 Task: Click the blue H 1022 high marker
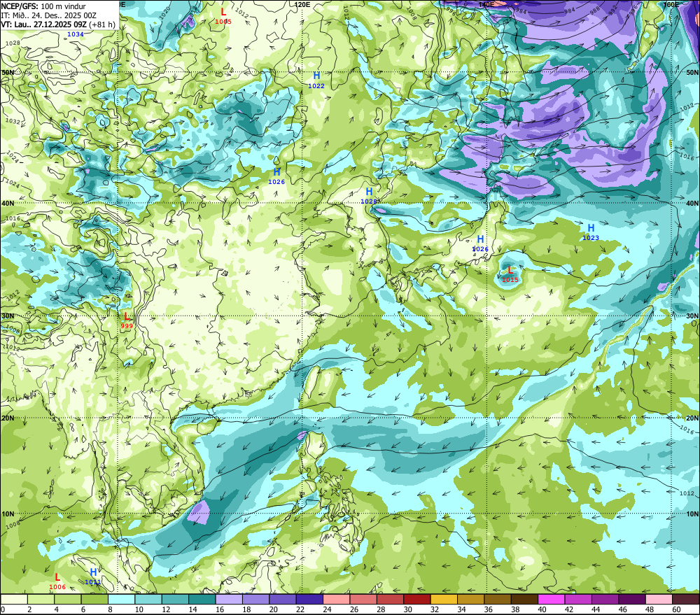click(316, 80)
